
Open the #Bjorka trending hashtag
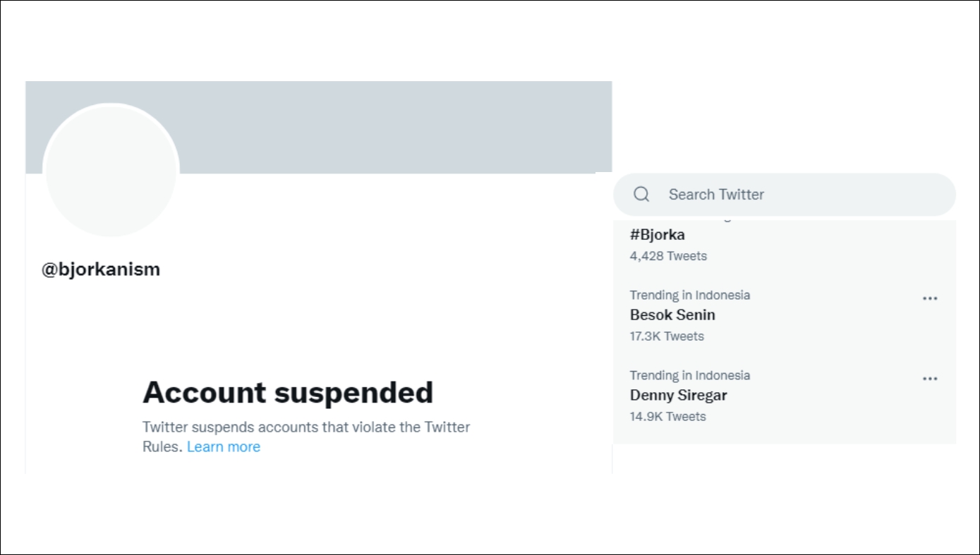point(657,235)
